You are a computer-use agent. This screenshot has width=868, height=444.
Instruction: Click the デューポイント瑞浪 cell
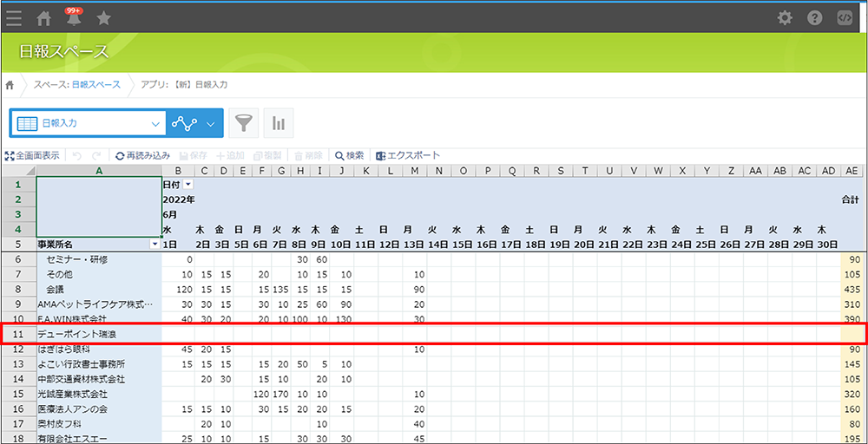99,334
